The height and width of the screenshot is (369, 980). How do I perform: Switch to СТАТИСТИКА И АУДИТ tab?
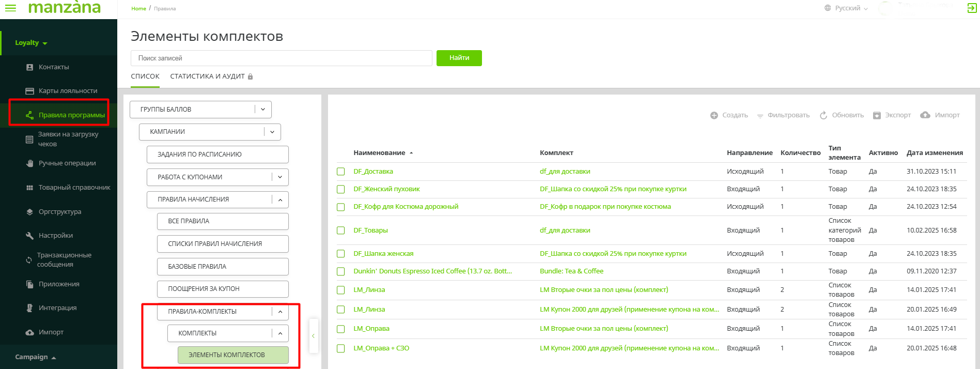[208, 76]
